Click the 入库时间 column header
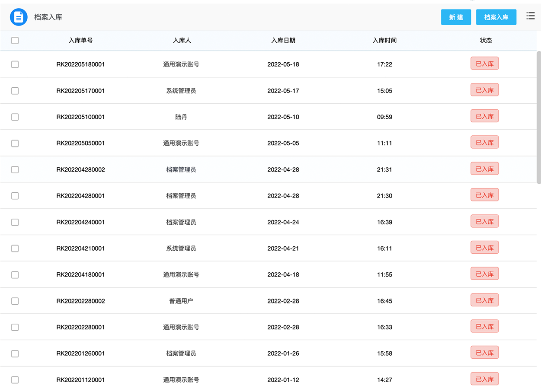Screen dimensions: 541x392 [x=384, y=41]
